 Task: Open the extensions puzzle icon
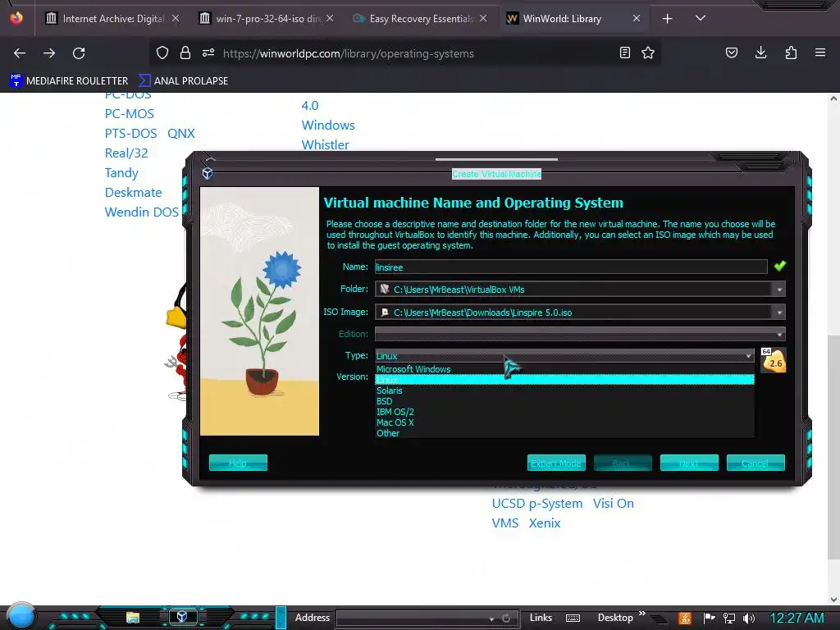pos(791,53)
